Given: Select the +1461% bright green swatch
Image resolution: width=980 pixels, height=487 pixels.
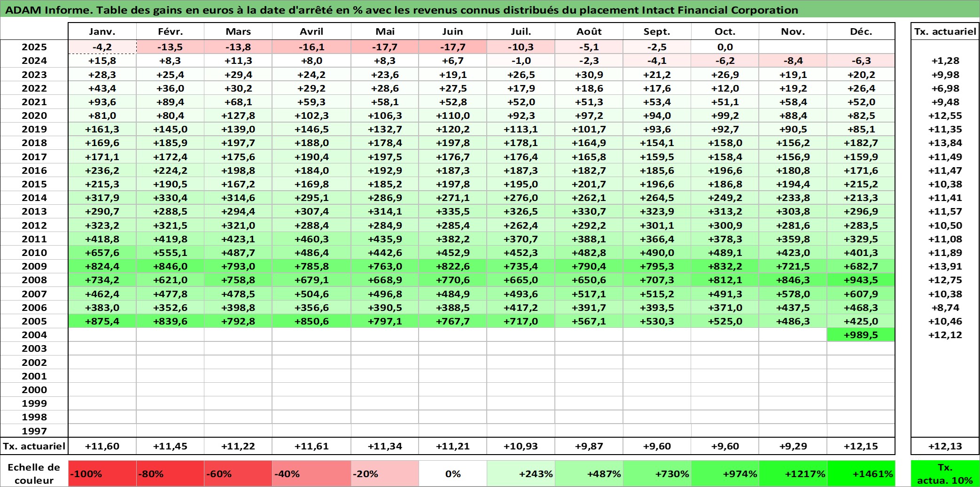Looking at the screenshot, I should pyautogui.click(x=861, y=473).
